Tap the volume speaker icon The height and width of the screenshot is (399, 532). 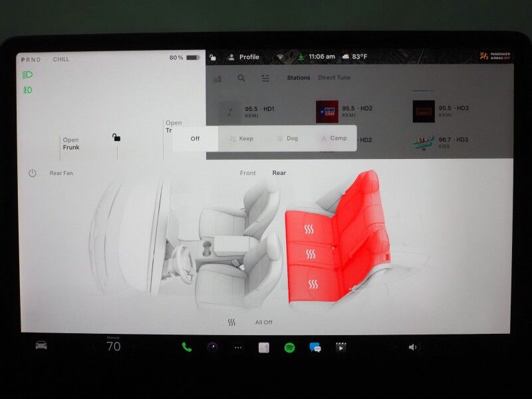(x=413, y=347)
